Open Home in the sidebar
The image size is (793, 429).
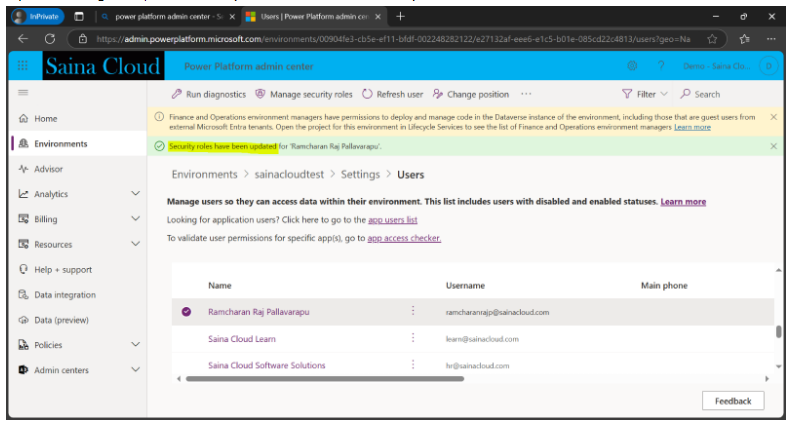coord(46,118)
